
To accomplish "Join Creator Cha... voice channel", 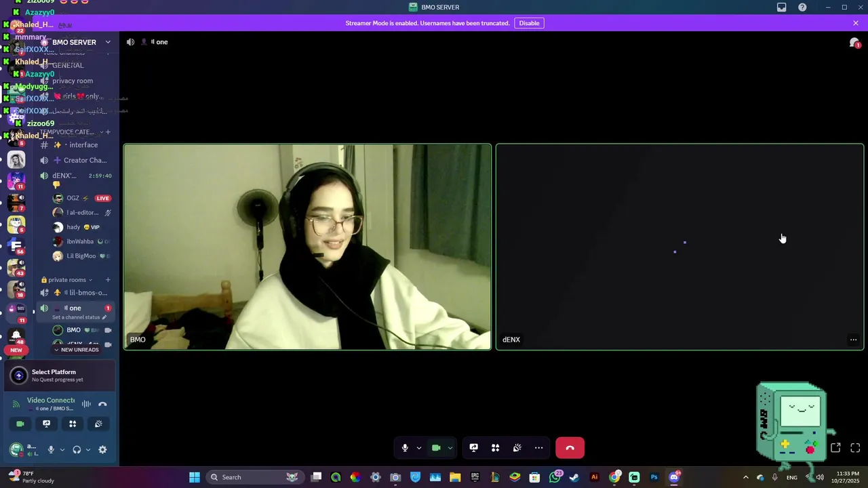I will click(75, 161).
